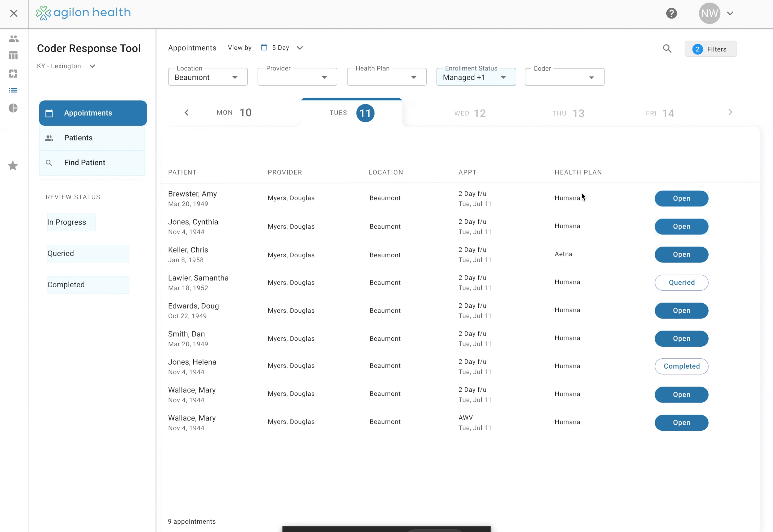This screenshot has height=532, width=773.
Task: Click the magnifier icon beside Find Patient
Action: coord(49,163)
